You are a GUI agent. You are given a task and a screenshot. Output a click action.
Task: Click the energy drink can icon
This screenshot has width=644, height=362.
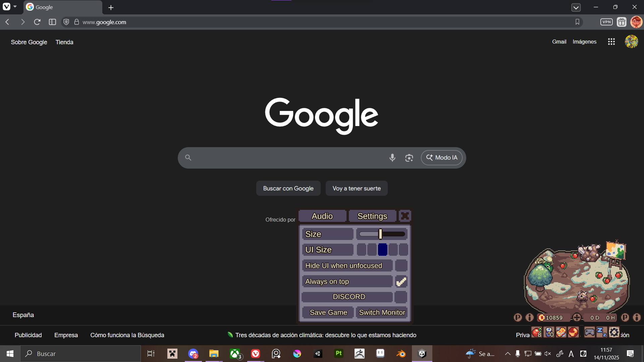(549, 332)
